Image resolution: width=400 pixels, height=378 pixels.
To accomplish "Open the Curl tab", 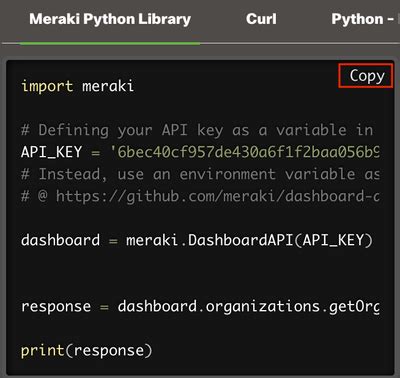I will (261, 19).
